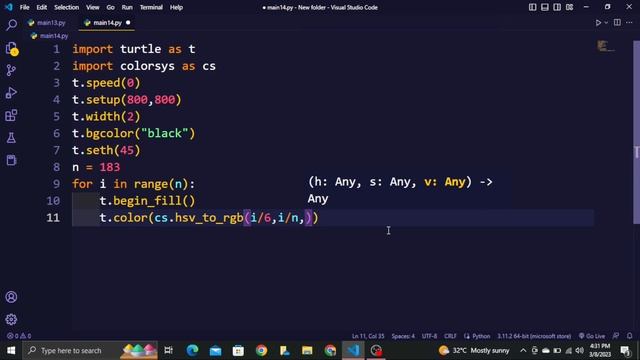Open the Run and Debug view
Screen dimensions: 640x360
11,93
